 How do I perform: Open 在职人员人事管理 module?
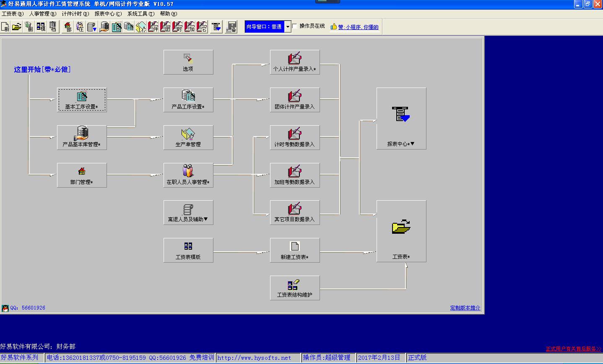(x=188, y=175)
